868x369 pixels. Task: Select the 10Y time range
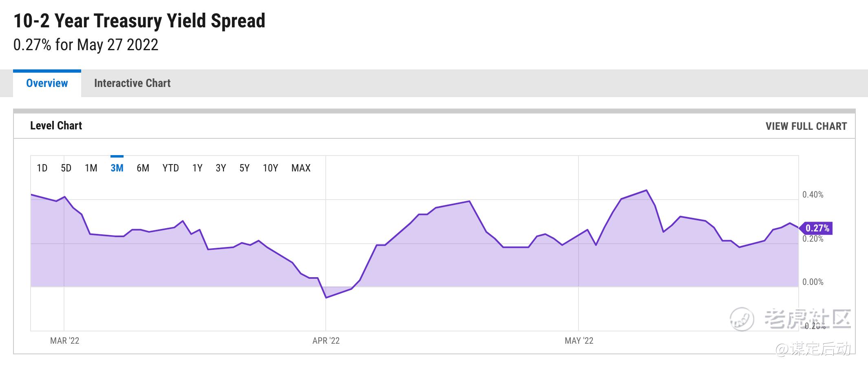(270, 168)
